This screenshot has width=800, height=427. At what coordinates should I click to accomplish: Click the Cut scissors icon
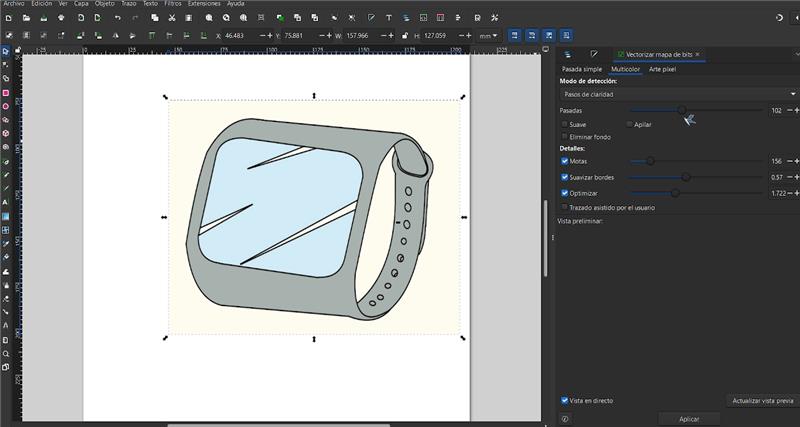point(172,18)
